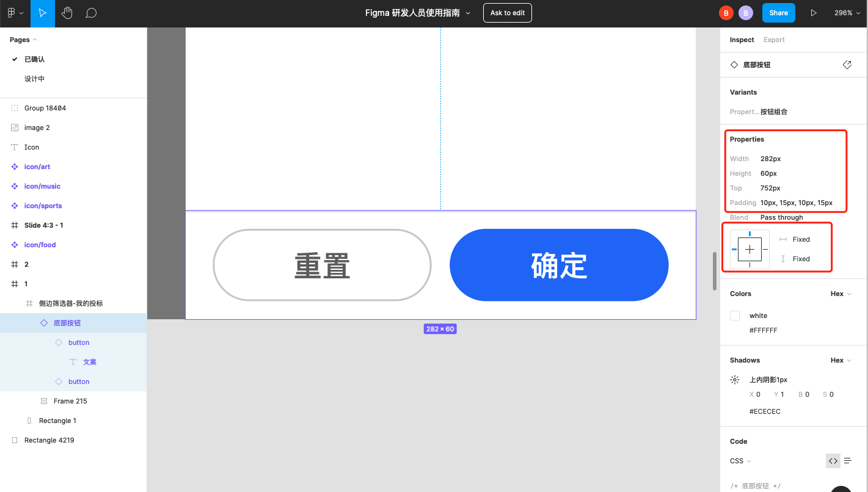Click the constraints diagram box
This screenshot has width=868, height=492.
[750, 249]
